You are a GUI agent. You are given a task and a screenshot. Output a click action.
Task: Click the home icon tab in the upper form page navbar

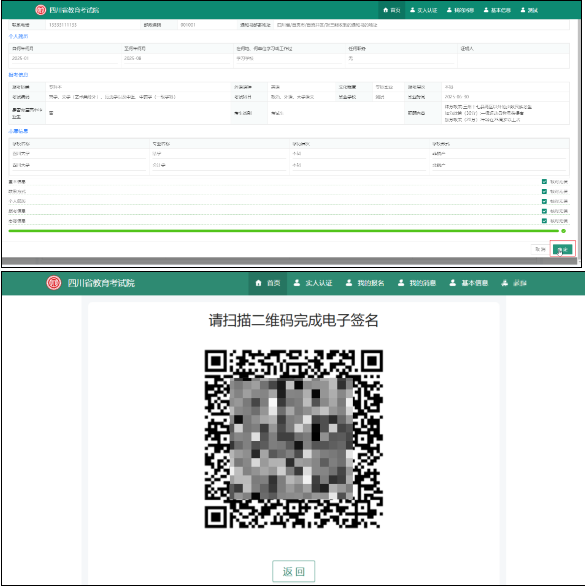coord(391,10)
